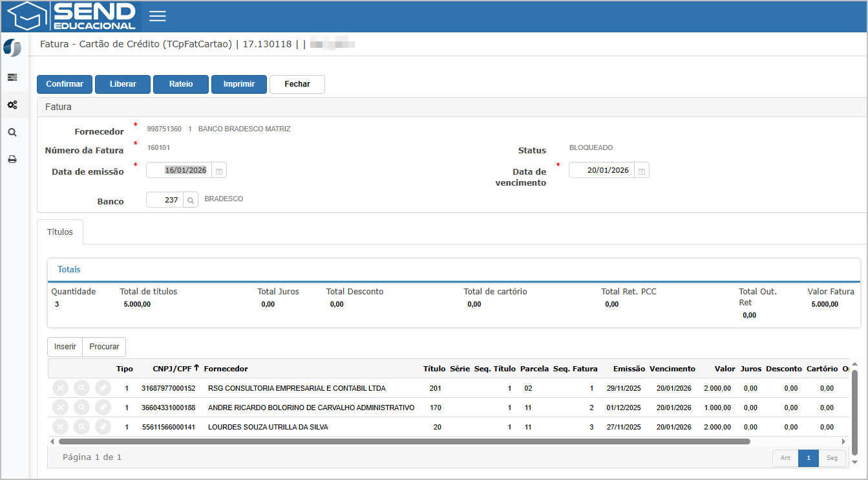Click the Inserir button
The height and width of the screenshot is (480, 868).
[65, 347]
